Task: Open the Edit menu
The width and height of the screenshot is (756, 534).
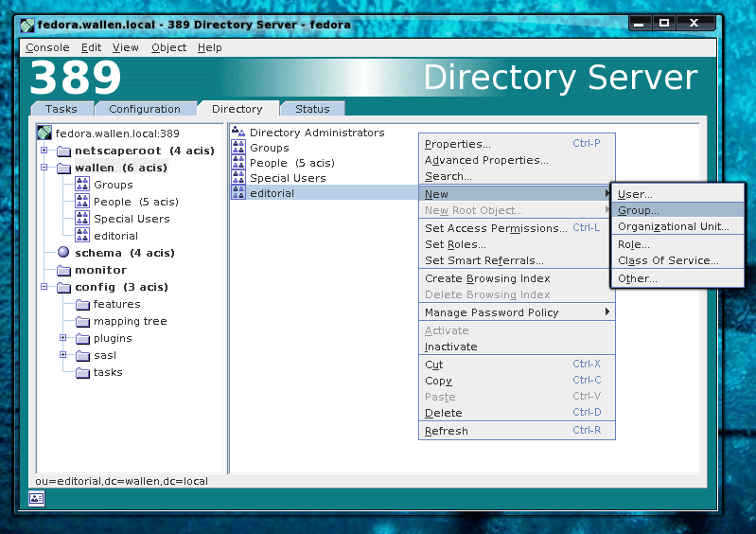Action: 91,47
